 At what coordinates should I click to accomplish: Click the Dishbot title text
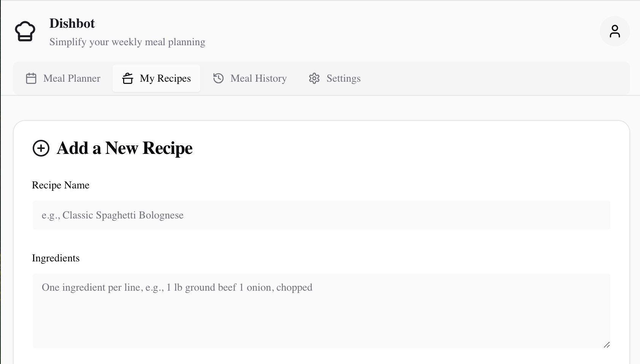click(72, 24)
